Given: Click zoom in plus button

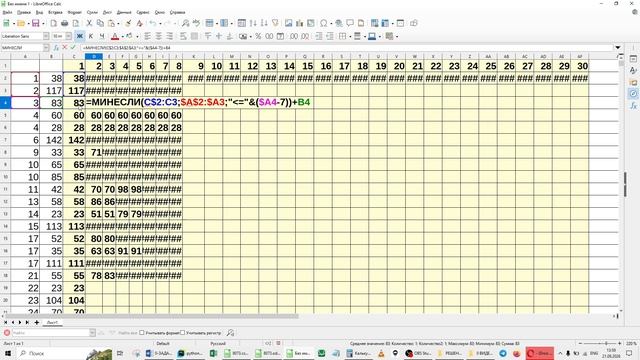Looking at the screenshot, I should [620, 344].
